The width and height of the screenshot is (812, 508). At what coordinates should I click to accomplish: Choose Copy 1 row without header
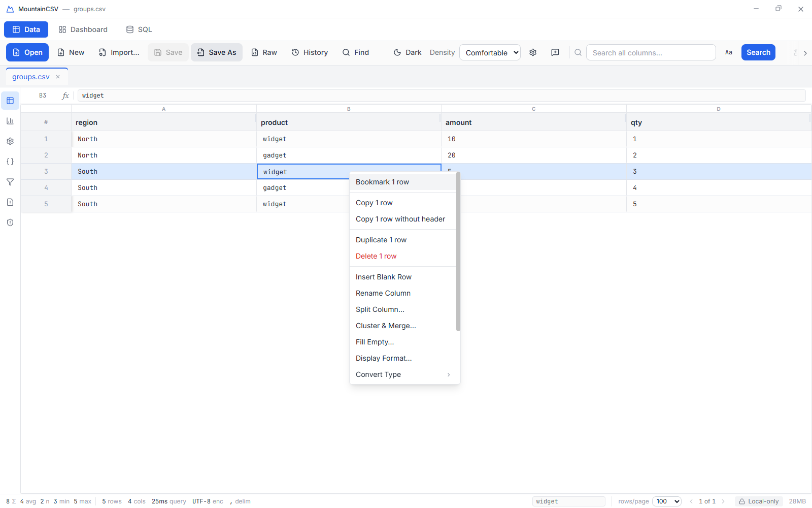tap(403, 219)
